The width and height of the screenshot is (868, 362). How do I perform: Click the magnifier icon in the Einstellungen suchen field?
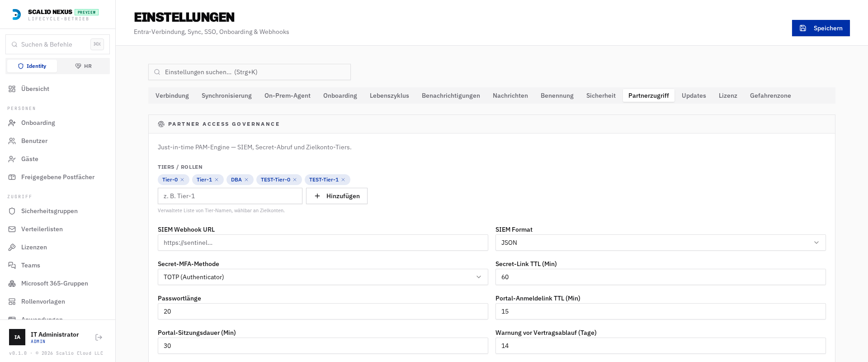pos(157,72)
